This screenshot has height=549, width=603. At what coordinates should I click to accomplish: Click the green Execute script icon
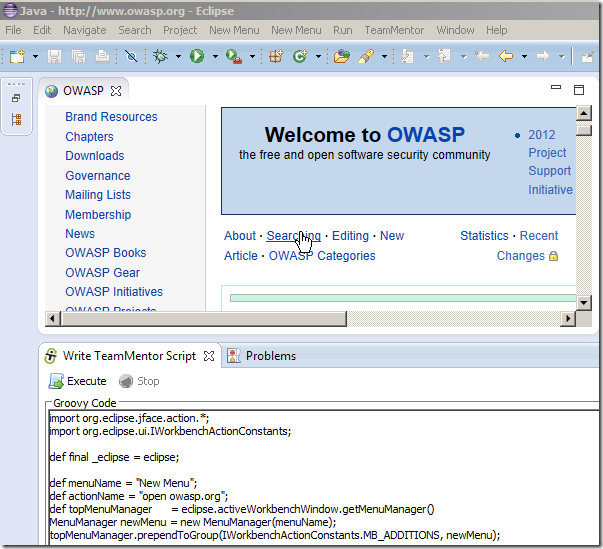coord(57,381)
